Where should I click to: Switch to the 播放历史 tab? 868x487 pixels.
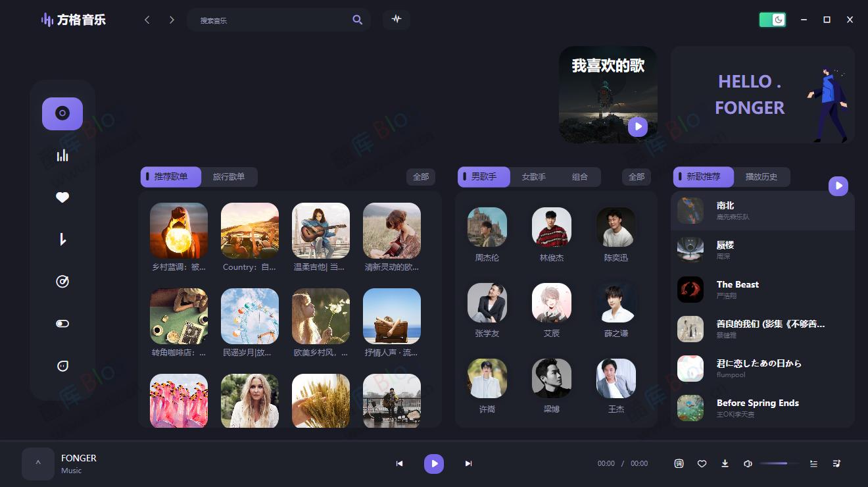point(763,176)
